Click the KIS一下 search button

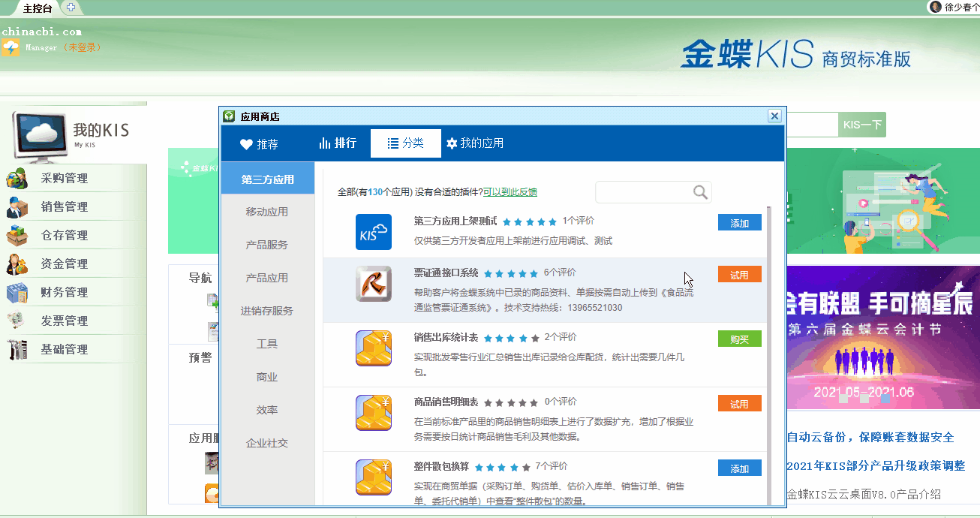tap(862, 125)
